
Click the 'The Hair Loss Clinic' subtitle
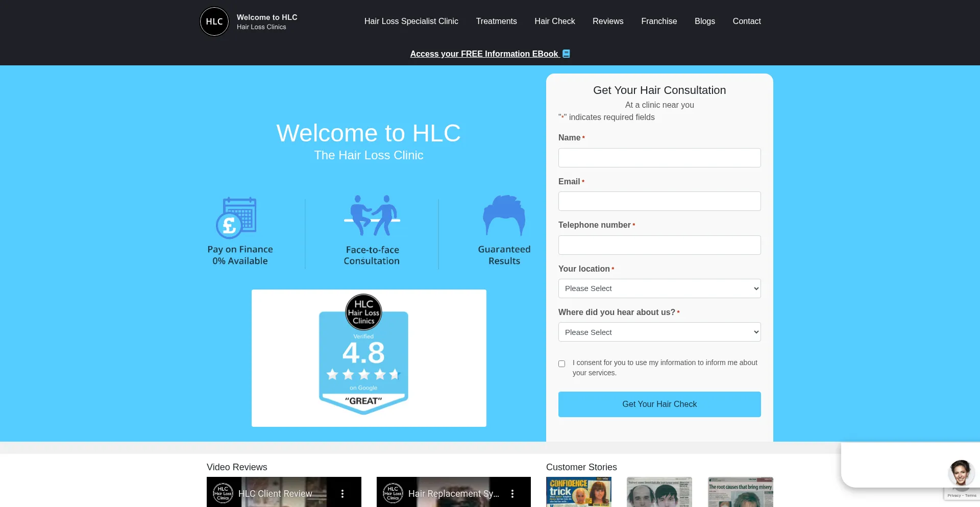(369, 155)
